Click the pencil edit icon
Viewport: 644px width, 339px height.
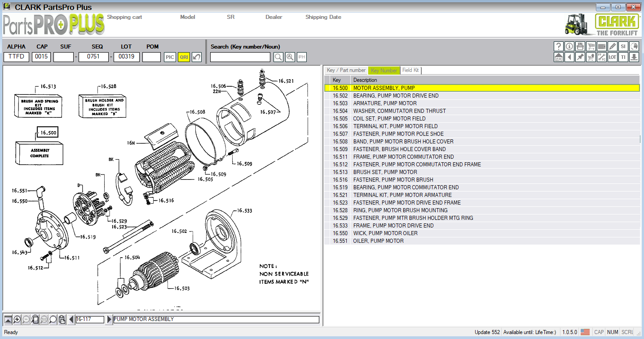[x=612, y=46]
